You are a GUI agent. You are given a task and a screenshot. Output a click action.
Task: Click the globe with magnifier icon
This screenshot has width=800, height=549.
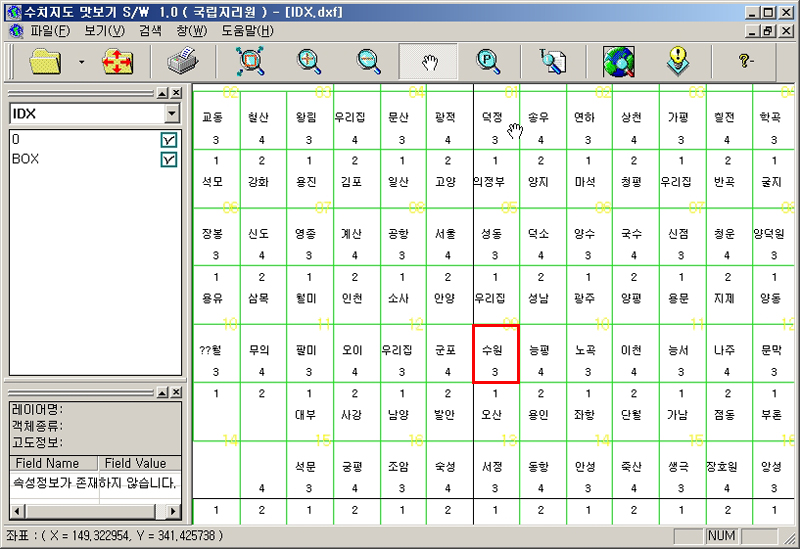(x=619, y=62)
